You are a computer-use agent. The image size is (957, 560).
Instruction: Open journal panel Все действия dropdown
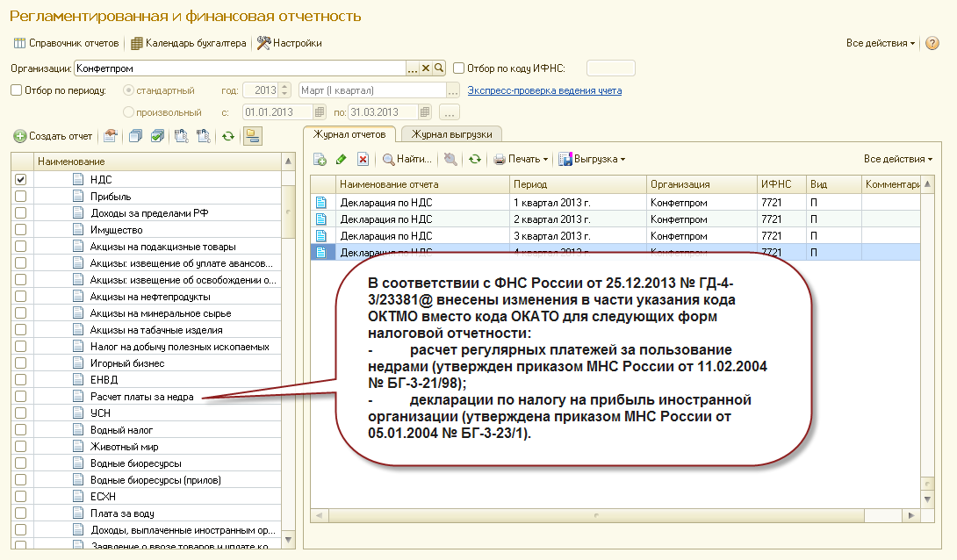[898, 159]
